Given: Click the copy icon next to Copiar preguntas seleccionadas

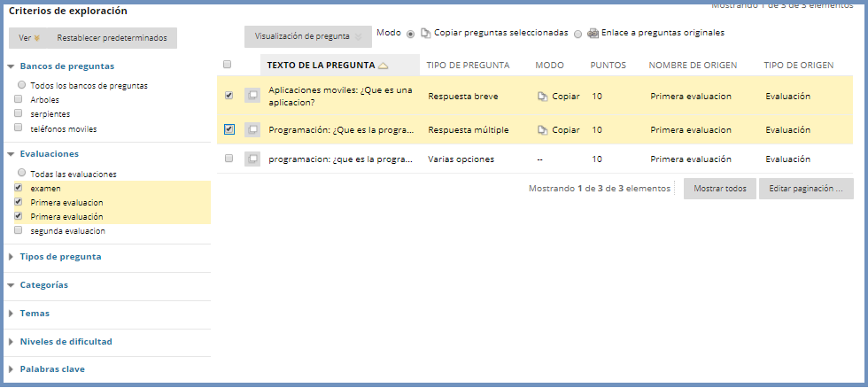Looking at the screenshot, I should click(426, 33).
